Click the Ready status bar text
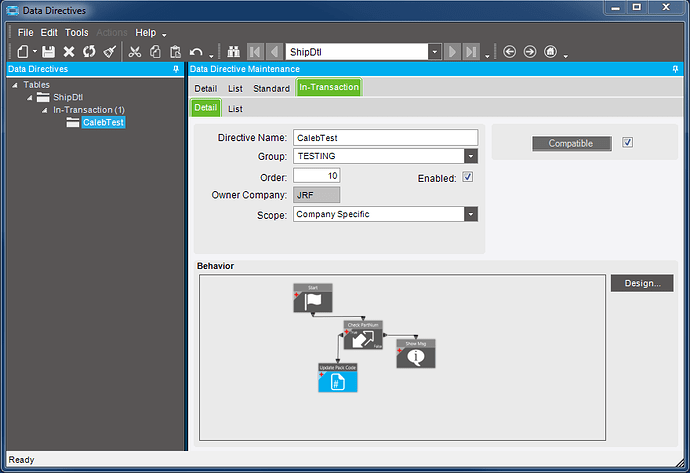 point(21,460)
